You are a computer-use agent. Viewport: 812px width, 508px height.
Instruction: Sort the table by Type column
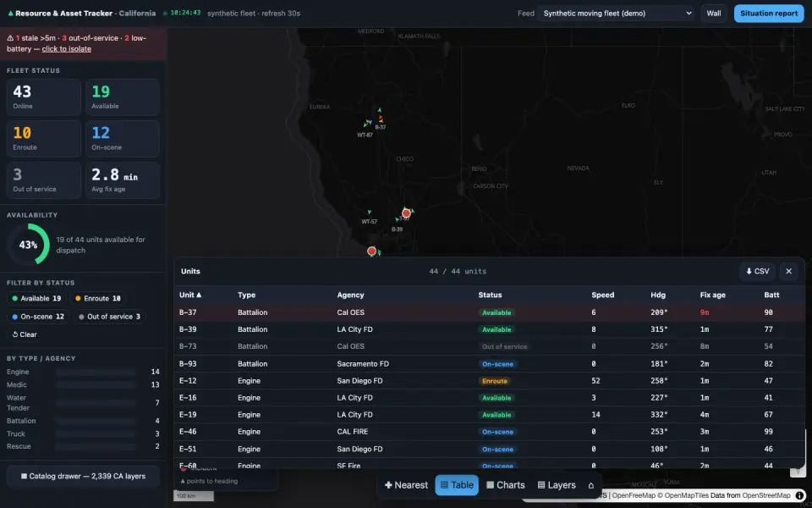pos(246,295)
